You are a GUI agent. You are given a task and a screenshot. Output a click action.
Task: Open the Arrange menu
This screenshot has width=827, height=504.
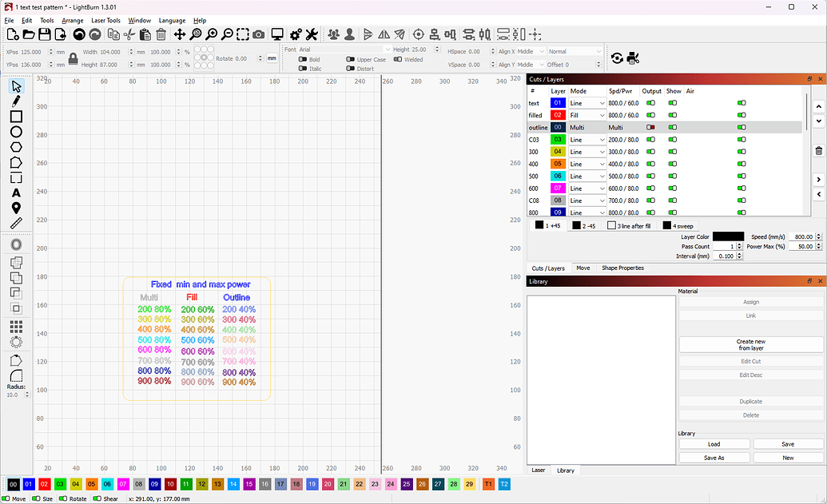(x=72, y=21)
